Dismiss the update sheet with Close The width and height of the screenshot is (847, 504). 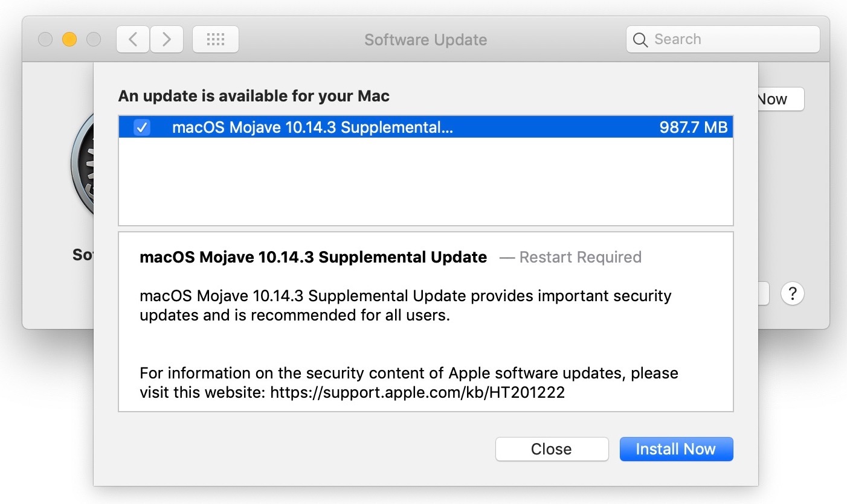(x=552, y=449)
